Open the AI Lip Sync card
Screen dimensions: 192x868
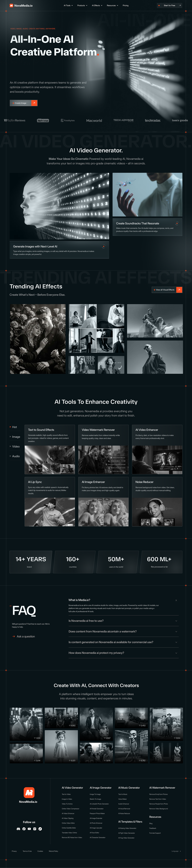coord(50,501)
